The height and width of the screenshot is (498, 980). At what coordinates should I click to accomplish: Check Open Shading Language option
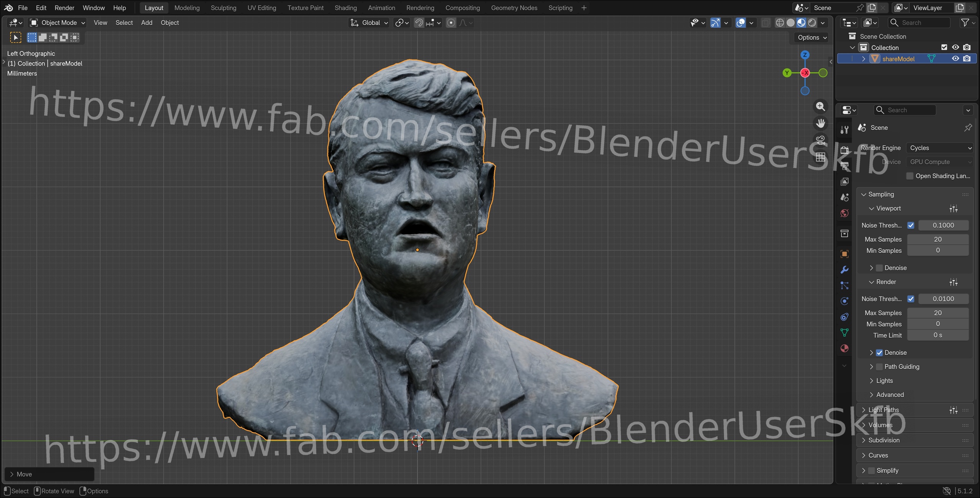[x=910, y=176]
